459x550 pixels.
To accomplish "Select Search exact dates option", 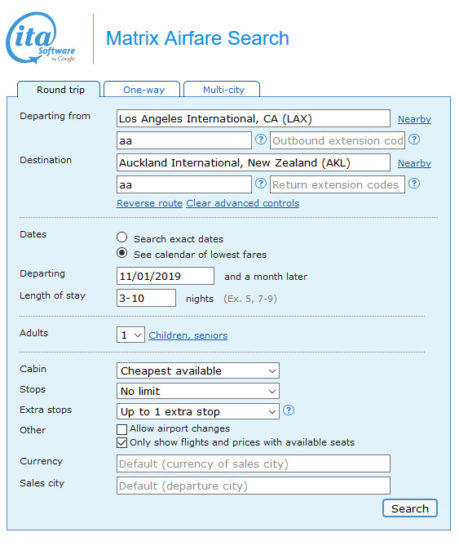I will 122,238.
